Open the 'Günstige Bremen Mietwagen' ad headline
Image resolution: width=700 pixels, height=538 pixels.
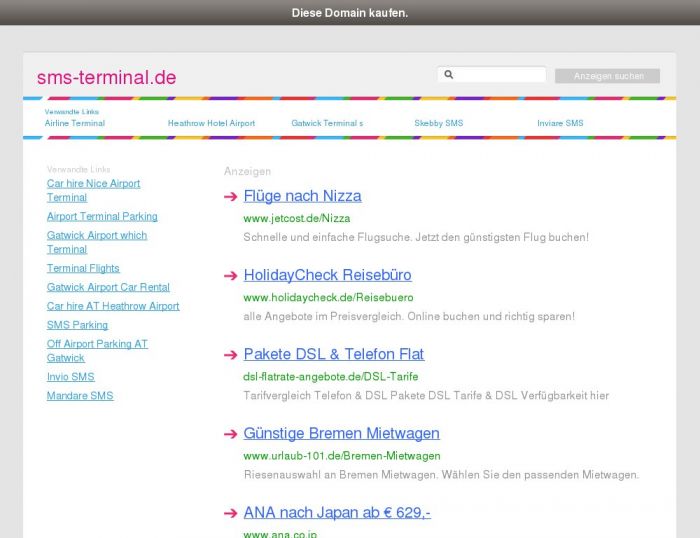point(342,433)
